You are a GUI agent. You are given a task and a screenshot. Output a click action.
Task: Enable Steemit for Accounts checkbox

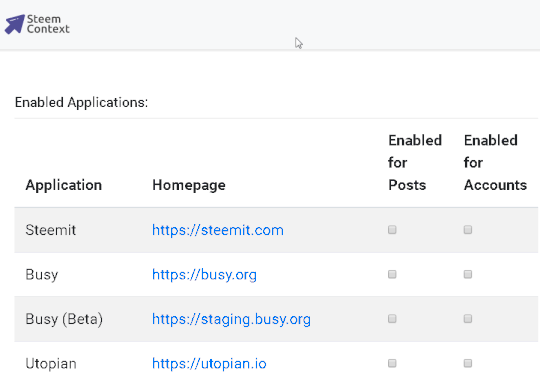[468, 229]
